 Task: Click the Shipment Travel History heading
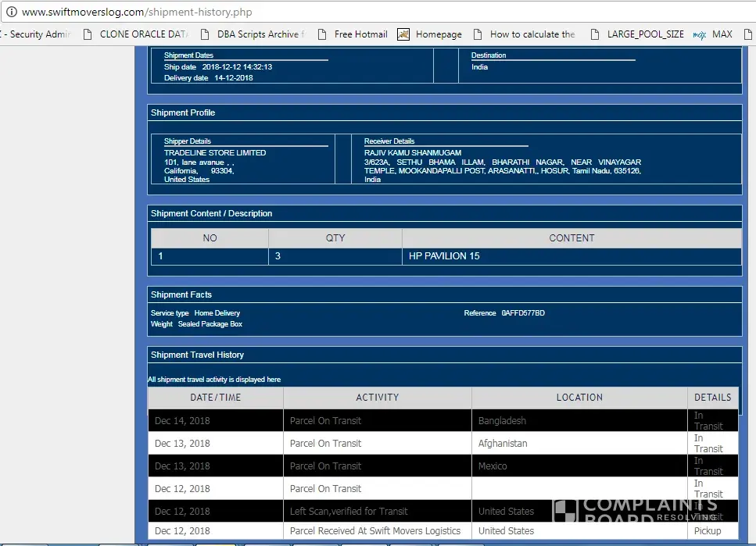coord(198,355)
